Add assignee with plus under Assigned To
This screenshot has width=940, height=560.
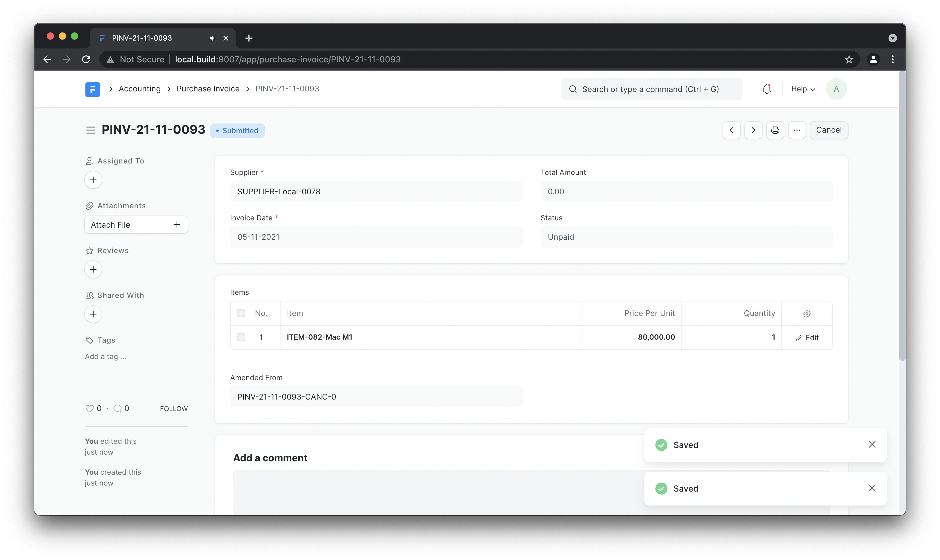(93, 180)
